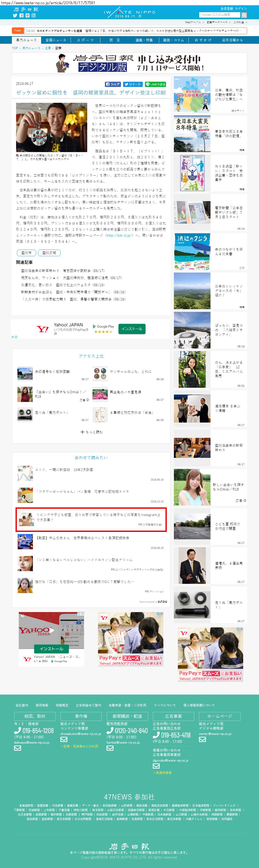Viewport: 259px width, 868px height.
Task: Select the 連載・特集 tab
Action: [x=144, y=40]
